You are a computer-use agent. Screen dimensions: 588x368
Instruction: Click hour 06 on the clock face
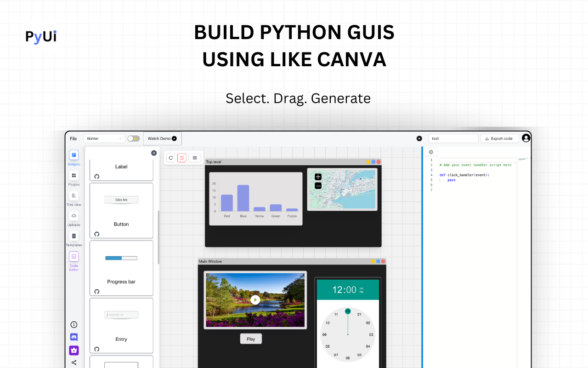click(x=348, y=358)
